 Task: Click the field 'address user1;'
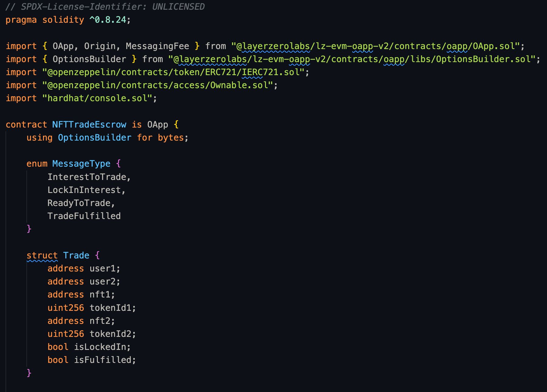click(x=84, y=268)
